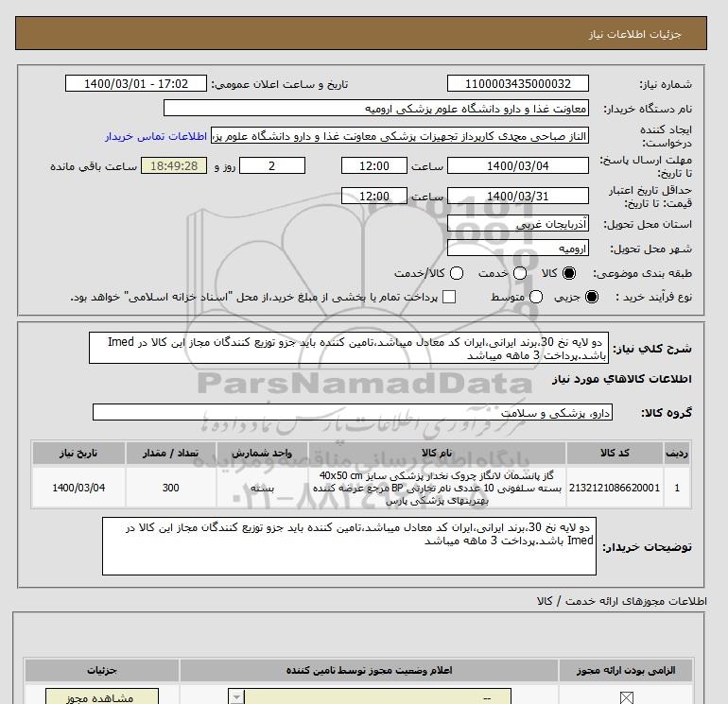728x704 pixels.
Task: Toggle the mandatory permit checkbox icon
Action: (x=626, y=697)
